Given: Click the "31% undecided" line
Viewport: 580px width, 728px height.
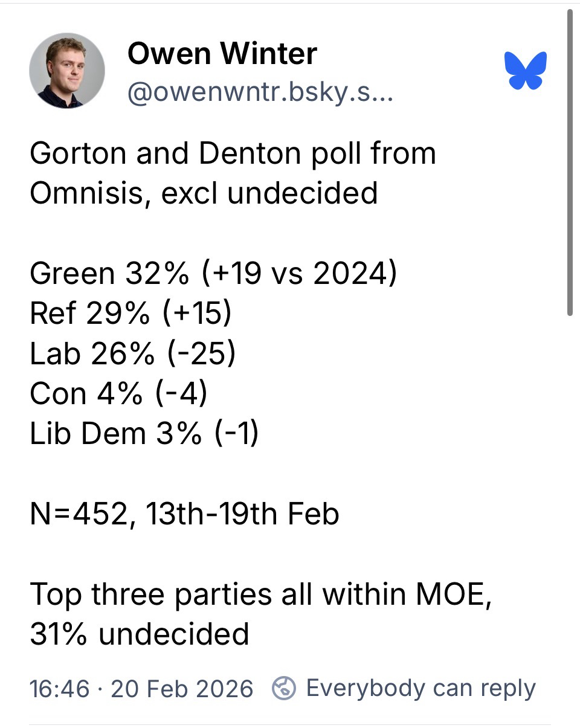Looking at the screenshot, I should [140, 634].
